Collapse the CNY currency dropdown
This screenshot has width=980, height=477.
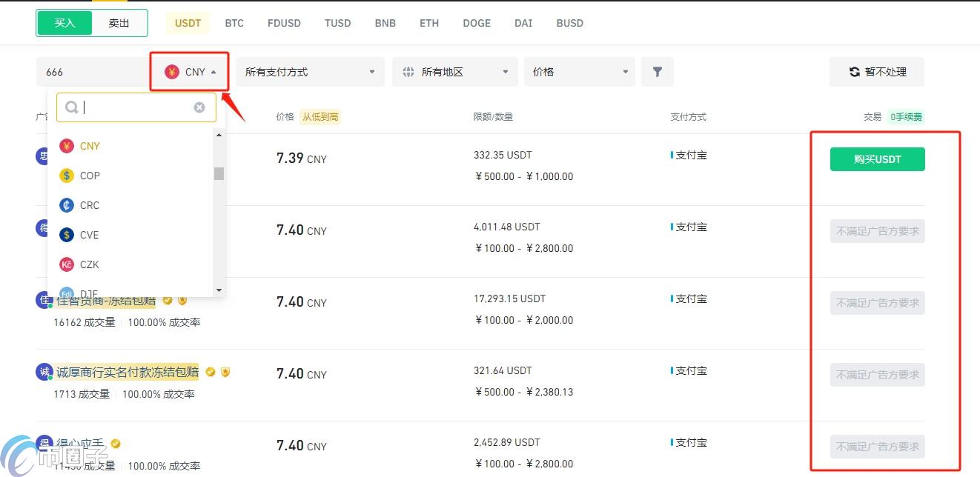click(189, 71)
